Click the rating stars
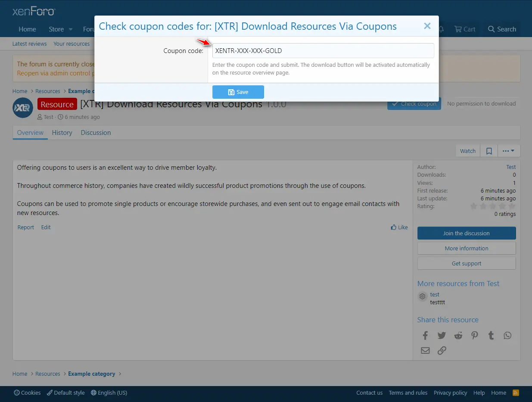 (493, 206)
